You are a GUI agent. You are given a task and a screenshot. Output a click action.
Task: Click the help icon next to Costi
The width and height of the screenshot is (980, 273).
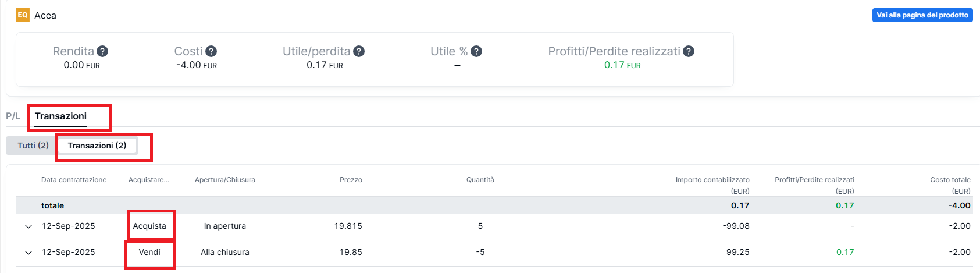211,51
